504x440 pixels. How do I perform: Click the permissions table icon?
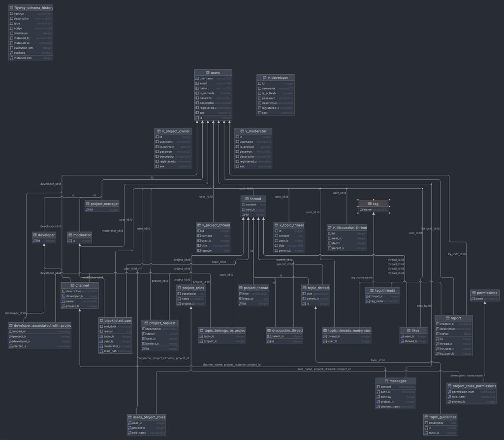(473, 293)
